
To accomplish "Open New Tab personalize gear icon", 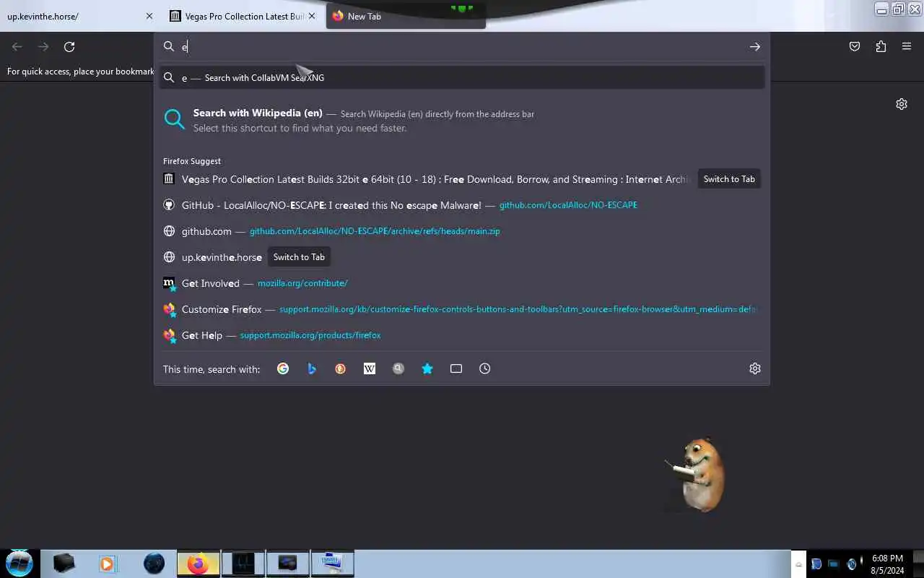I will pyautogui.click(x=902, y=104).
